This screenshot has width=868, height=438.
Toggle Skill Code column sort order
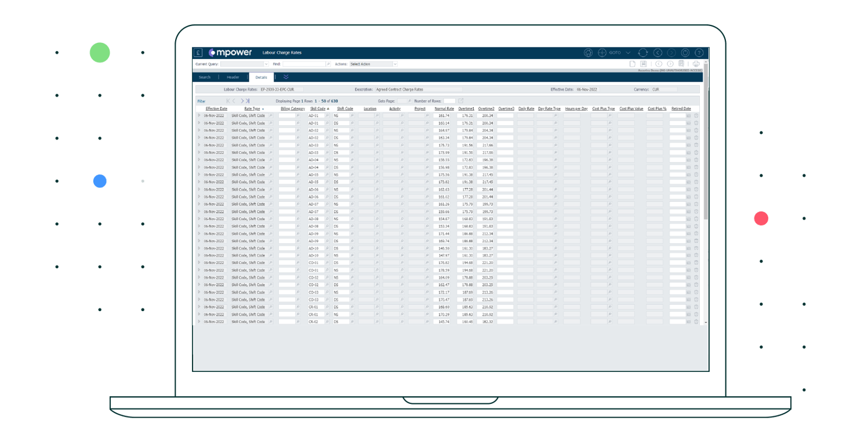pyautogui.click(x=319, y=109)
